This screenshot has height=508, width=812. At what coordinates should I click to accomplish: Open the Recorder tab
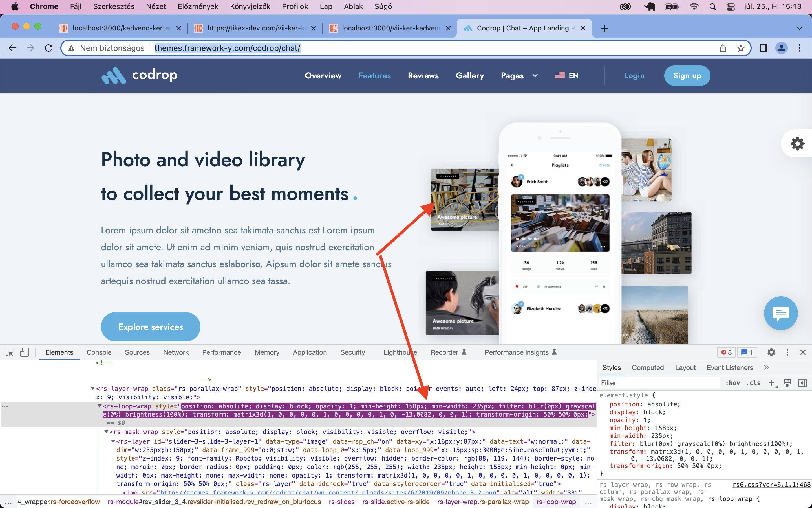[448, 352]
